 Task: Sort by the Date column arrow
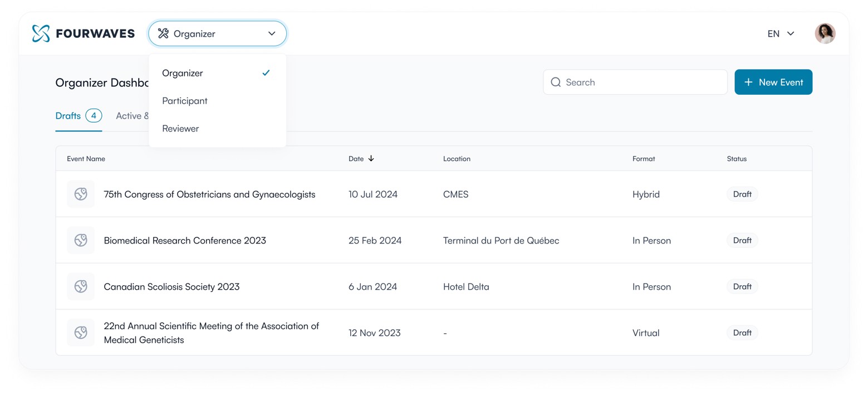coord(371,159)
